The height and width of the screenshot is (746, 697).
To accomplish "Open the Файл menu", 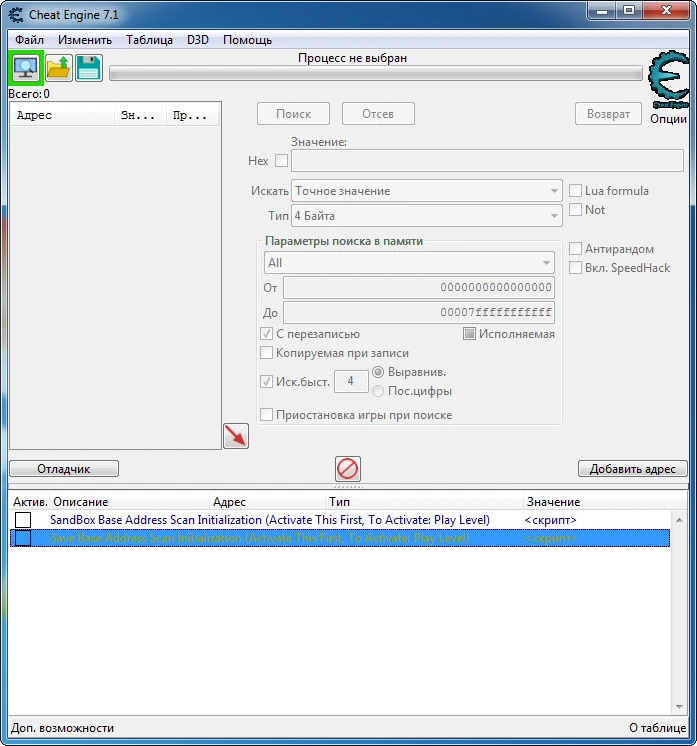I will coord(29,40).
